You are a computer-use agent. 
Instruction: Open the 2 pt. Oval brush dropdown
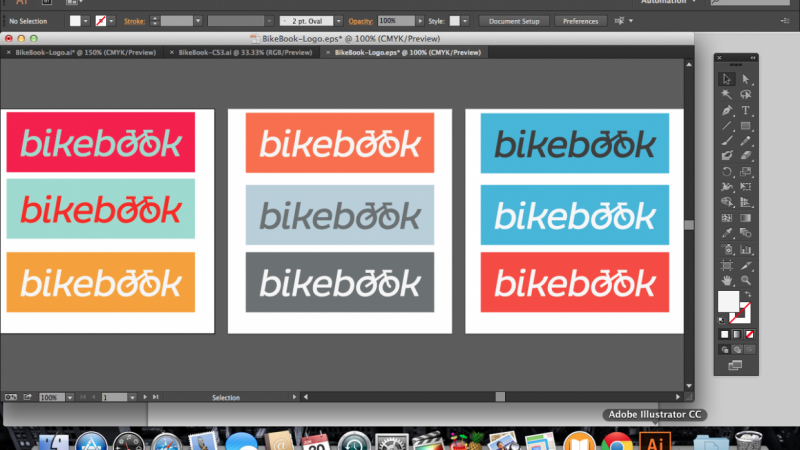(x=338, y=21)
